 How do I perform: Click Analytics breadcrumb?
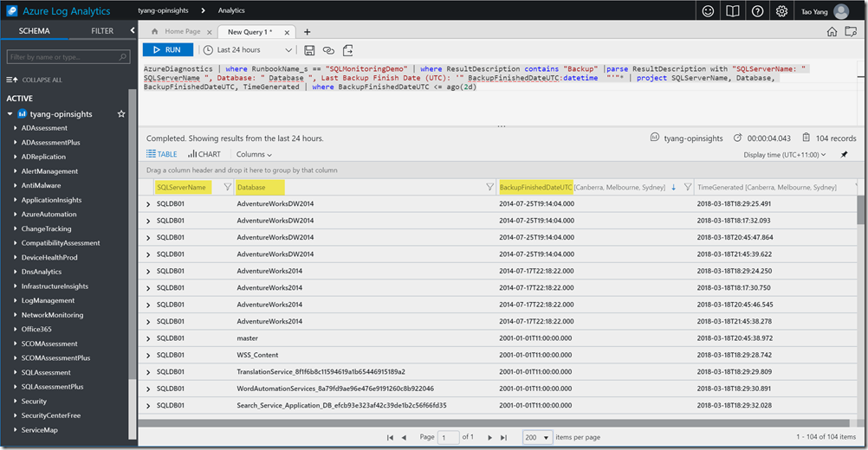pyautogui.click(x=231, y=10)
